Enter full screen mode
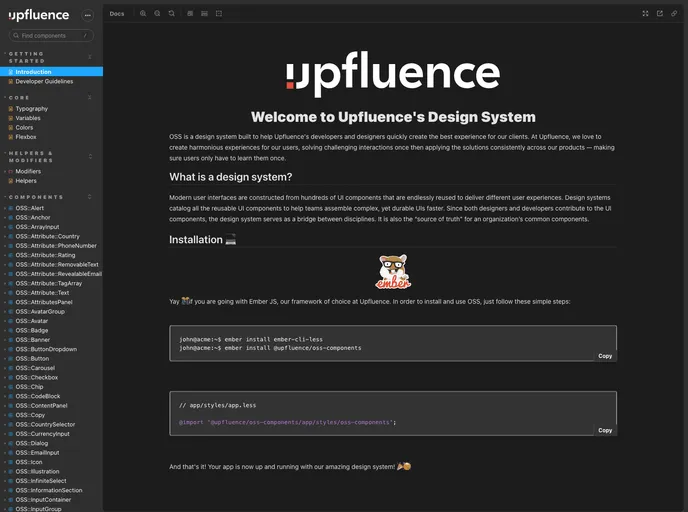The width and height of the screenshot is (688, 512). [645, 14]
